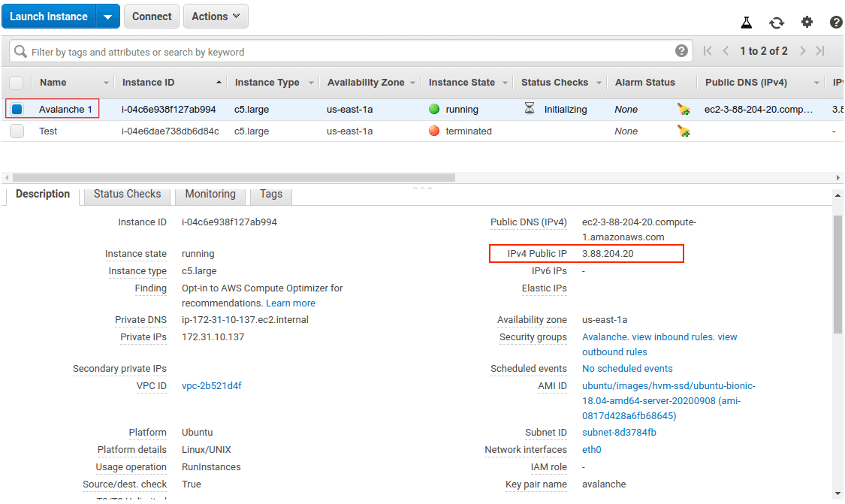
Task: Select the Test instance checkbox
Action: tap(17, 131)
